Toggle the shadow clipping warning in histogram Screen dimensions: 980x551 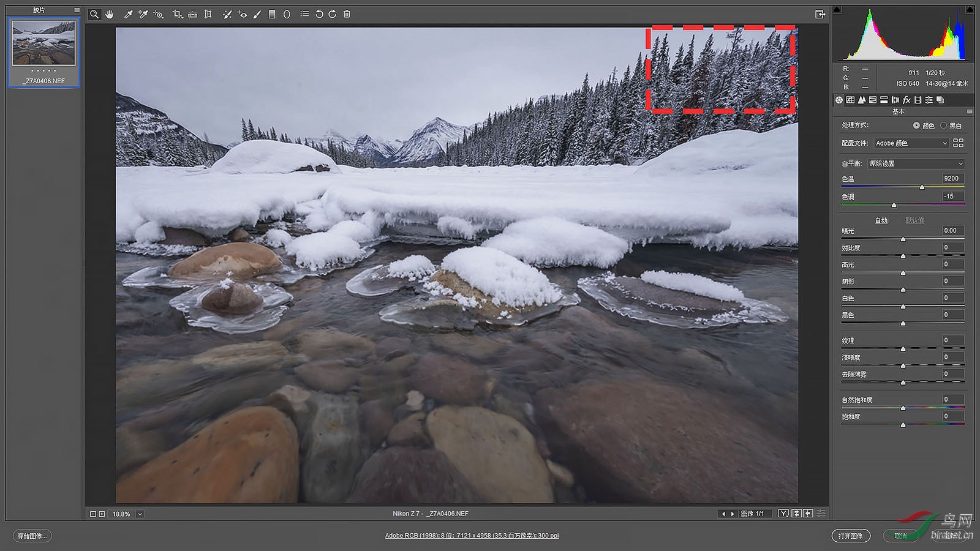click(x=837, y=10)
